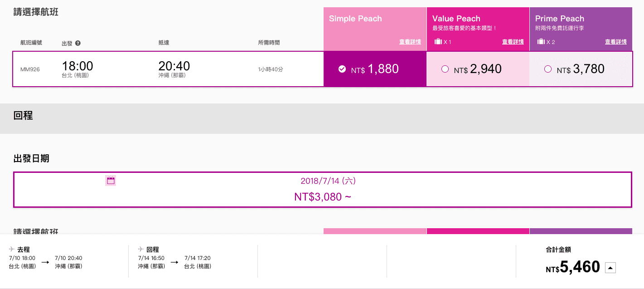Click the baggage icon under Value Peach
Screen dimensions: 644x289
point(438,42)
